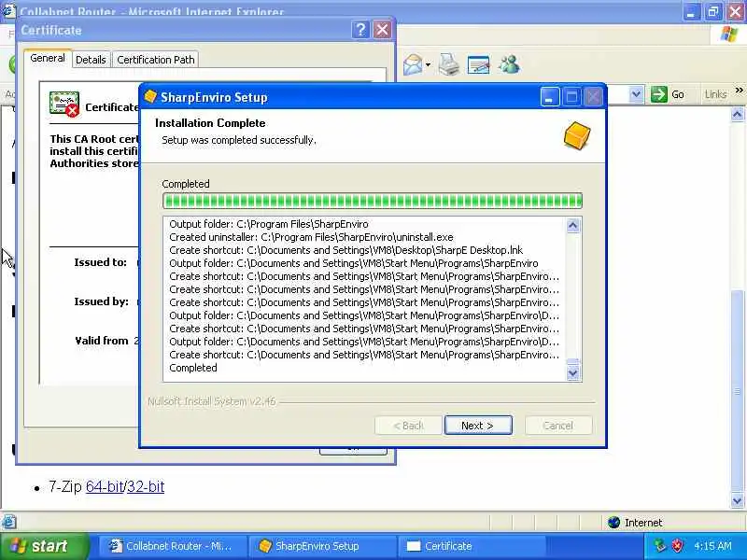Activate the Certificate taskbar button
The width and height of the screenshot is (747, 560).
tap(470, 546)
